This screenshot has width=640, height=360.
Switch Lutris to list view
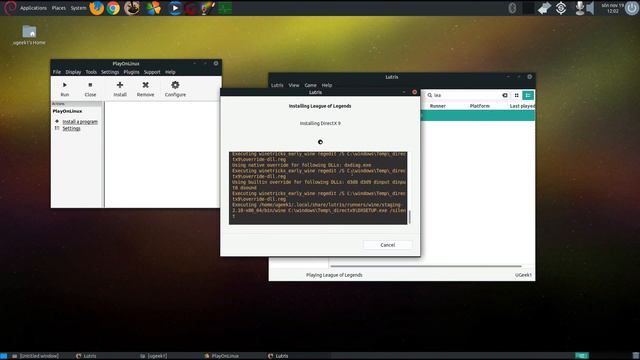click(x=528, y=95)
